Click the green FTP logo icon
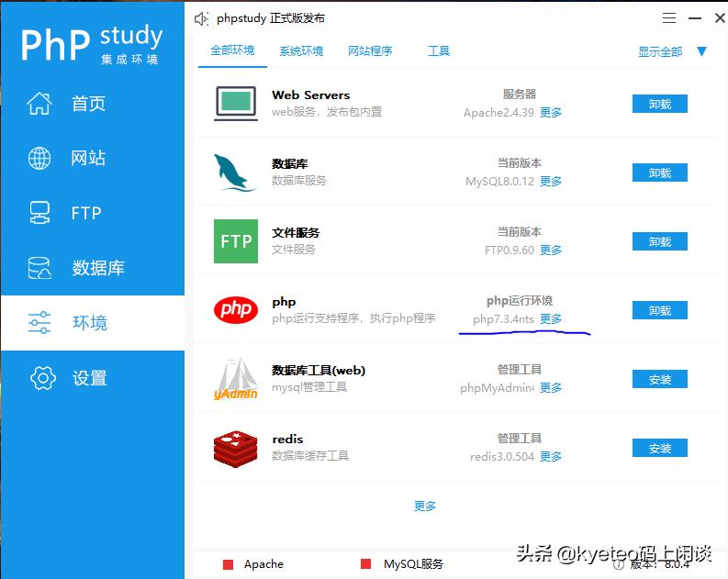Screen dimensions: 728x579 click(236, 241)
